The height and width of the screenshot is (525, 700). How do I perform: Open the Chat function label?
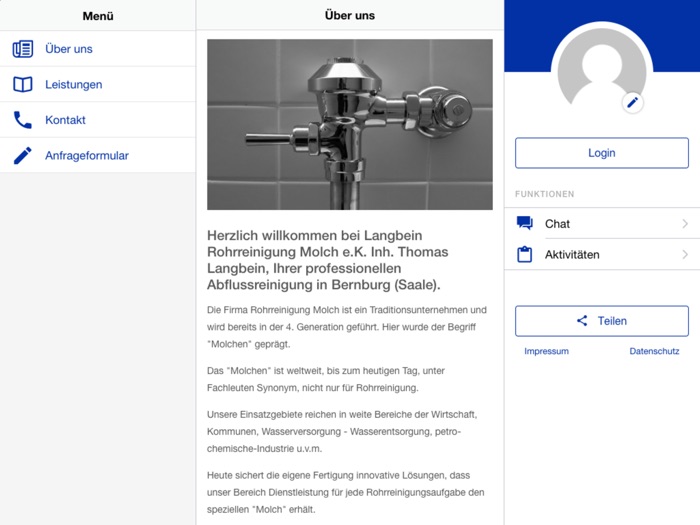point(557,224)
